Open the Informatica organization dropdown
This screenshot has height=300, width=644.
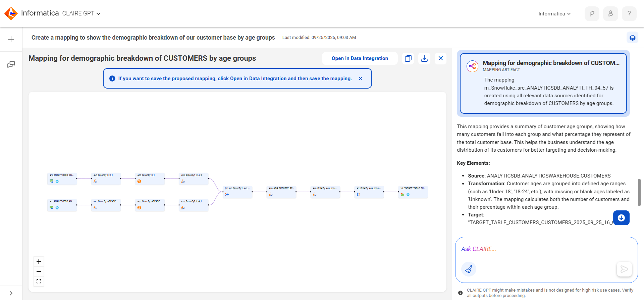554,14
